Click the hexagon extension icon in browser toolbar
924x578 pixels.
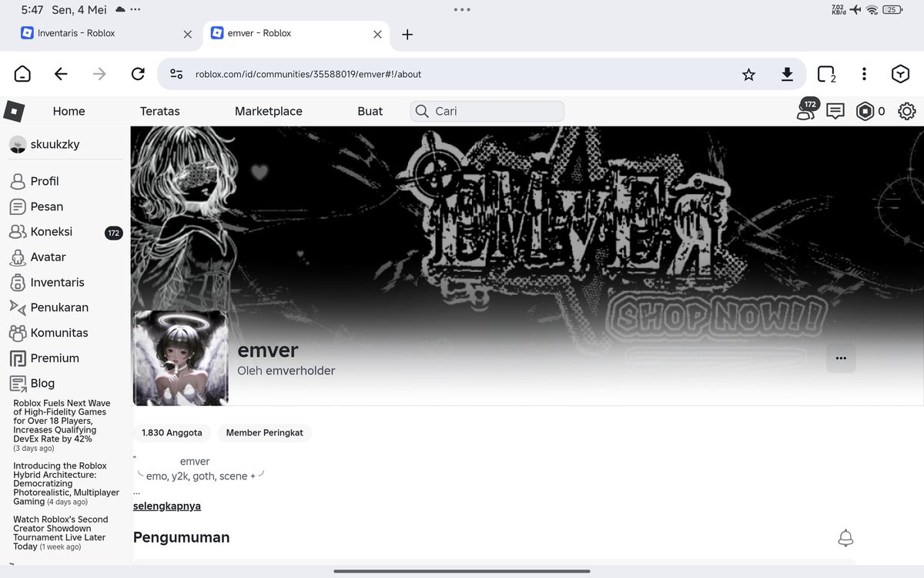coord(901,74)
